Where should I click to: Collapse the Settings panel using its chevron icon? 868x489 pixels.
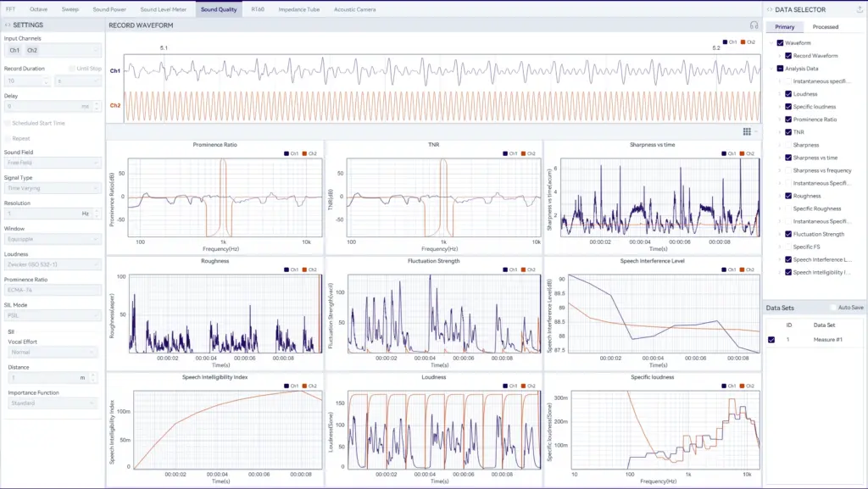pyautogui.click(x=8, y=25)
